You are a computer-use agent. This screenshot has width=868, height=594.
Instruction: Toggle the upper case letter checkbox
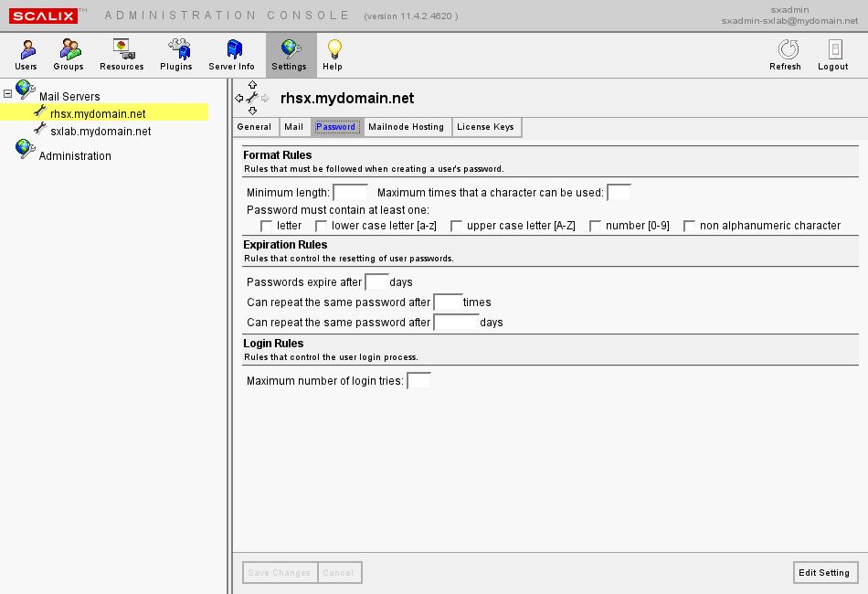tap(456, 226)
